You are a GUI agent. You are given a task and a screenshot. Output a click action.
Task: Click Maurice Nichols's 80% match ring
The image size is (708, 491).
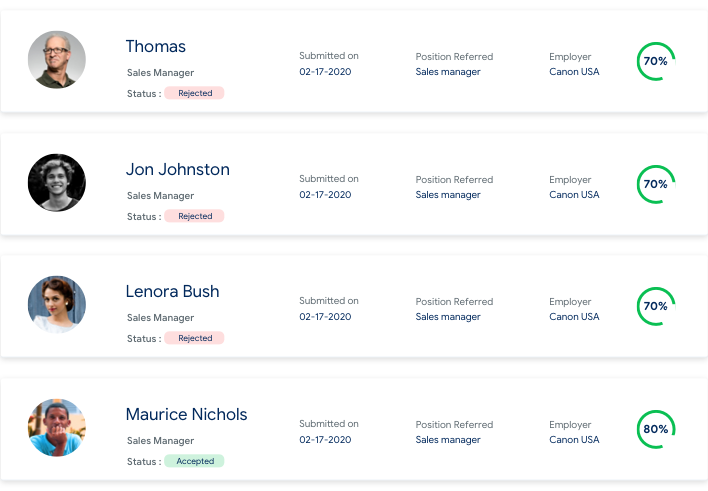pyautogui.click(x=656, y=429)
